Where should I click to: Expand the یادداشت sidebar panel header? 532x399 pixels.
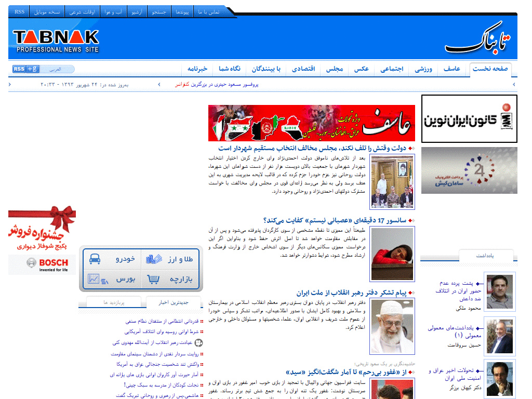[x=486, y=257]
